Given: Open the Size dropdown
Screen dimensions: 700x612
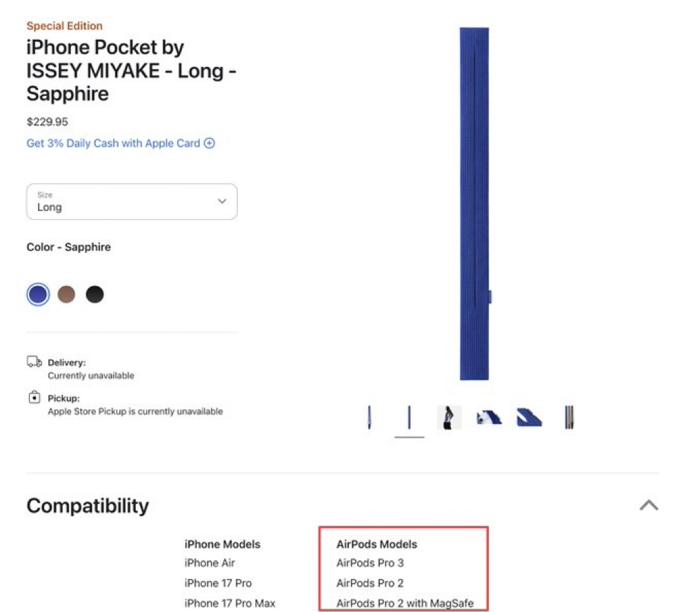Looking at the screenshot, I should [x=132, y=201].
